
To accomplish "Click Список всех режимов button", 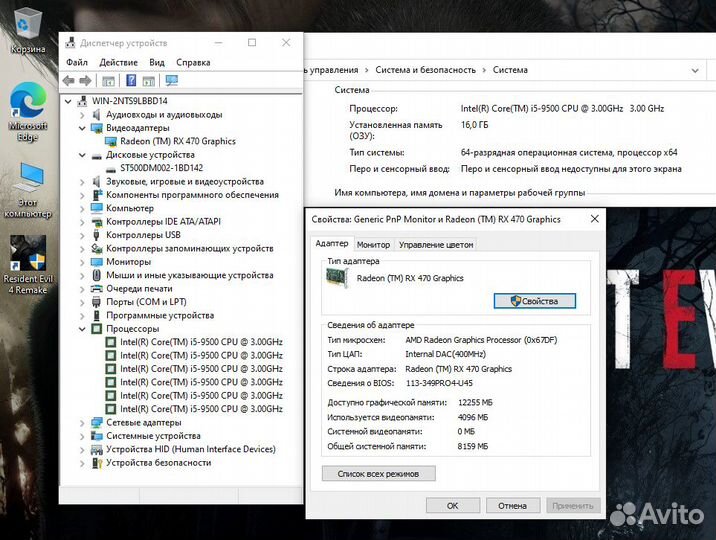I will click(x=379, y=474).
